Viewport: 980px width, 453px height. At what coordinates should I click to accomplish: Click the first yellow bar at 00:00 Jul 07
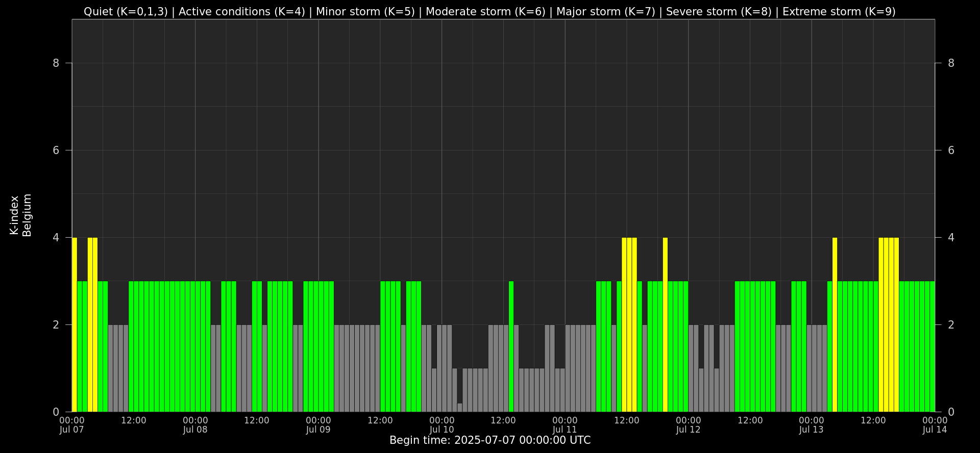(75, 324)
